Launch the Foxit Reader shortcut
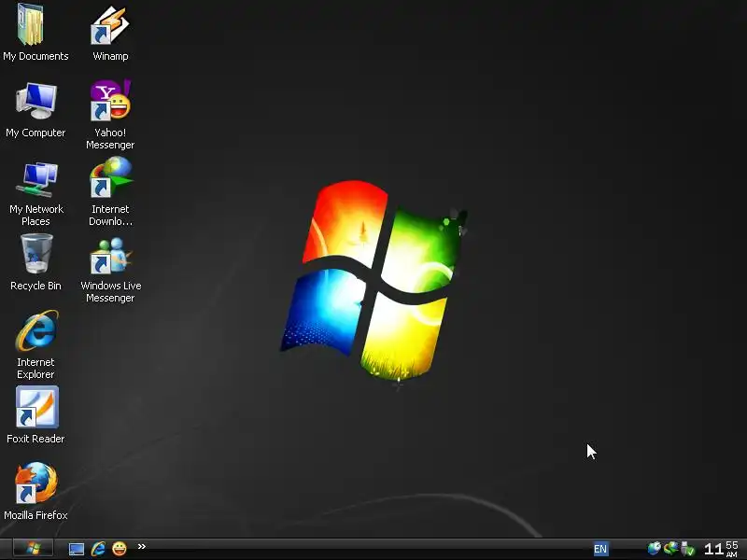This screenshot has width=747, height=560. [36, 407]
